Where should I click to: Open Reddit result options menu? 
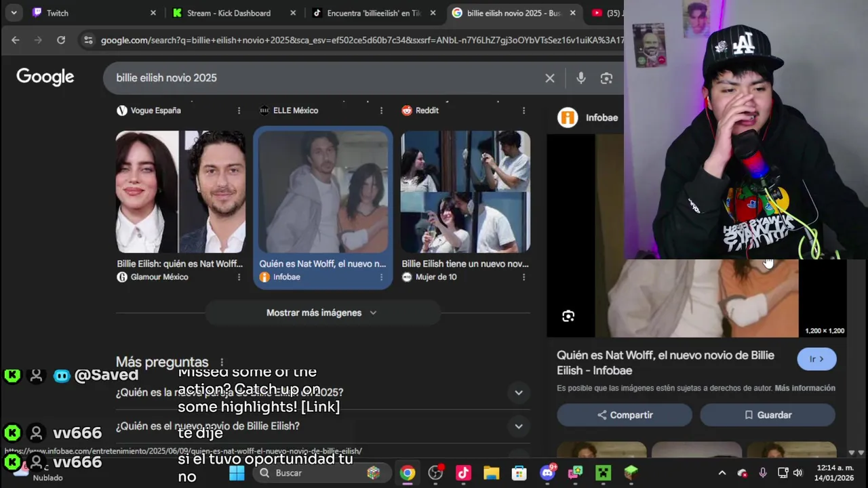524,110
